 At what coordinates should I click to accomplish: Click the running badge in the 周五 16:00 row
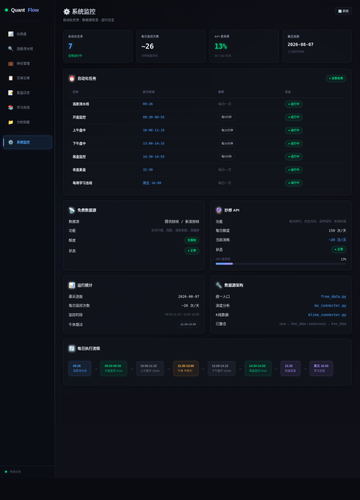[x=294, y=183]
